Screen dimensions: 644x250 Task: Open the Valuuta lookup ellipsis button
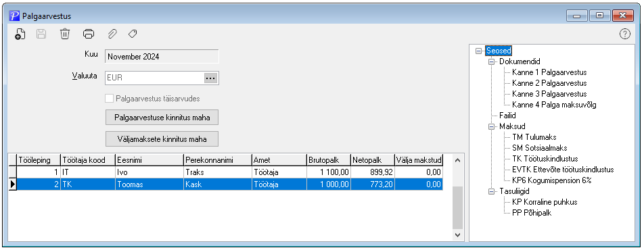210,78
